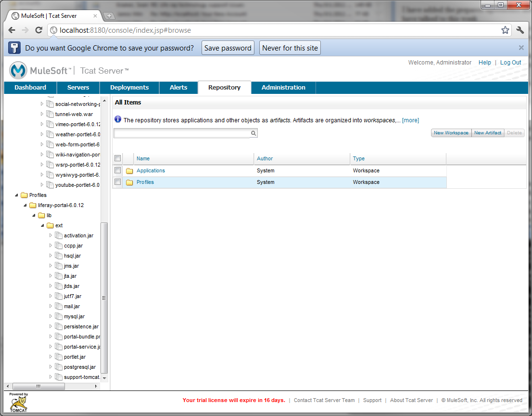
Task: Expand the jta.jar tree node
Action: pyautogui.click(x=51, y=276)
